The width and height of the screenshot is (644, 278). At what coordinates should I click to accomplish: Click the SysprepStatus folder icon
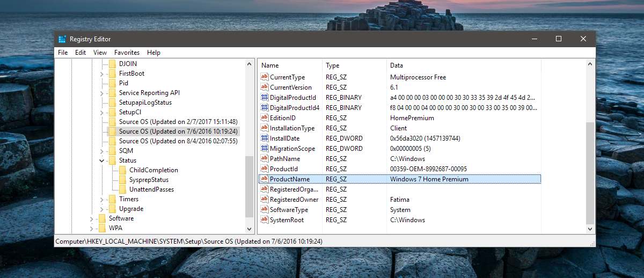[x=123, y=180]
